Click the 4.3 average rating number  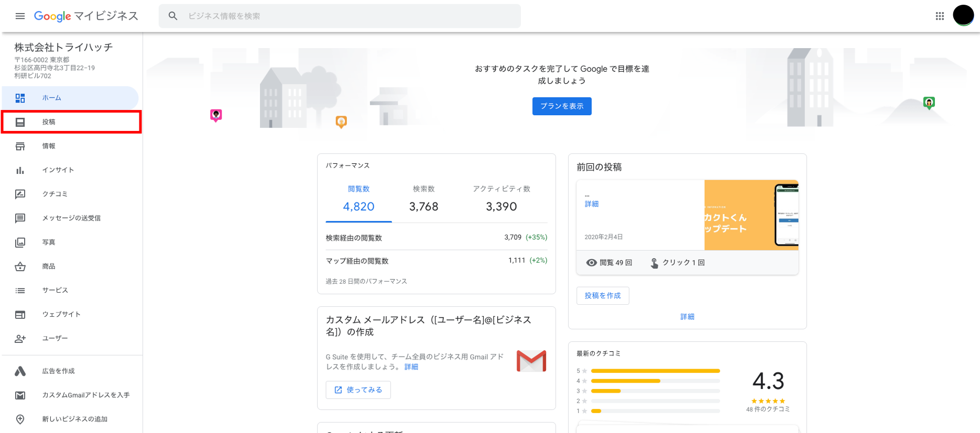pyautogui.click(x=768, y=381)
